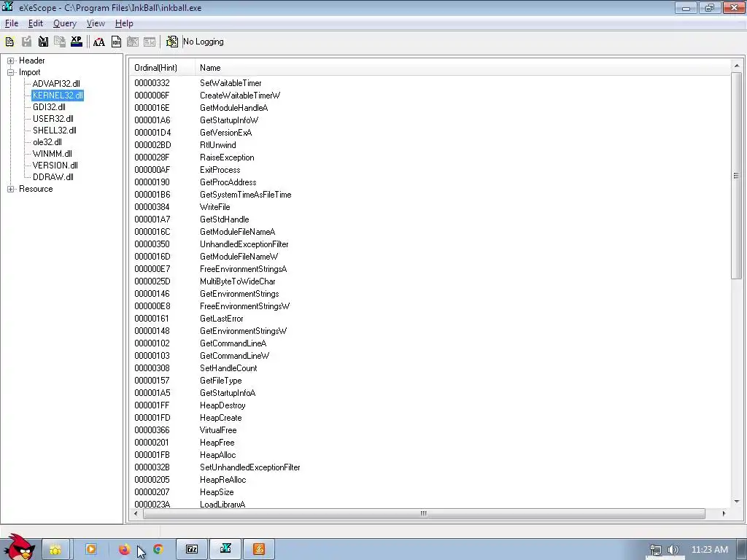Open the Angry Birds start button
Viewport: 747px width, 560px height.
[19, 548]
